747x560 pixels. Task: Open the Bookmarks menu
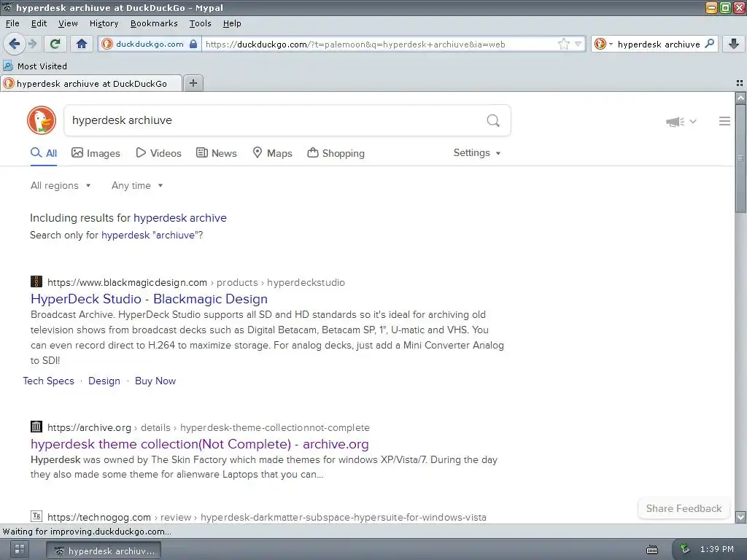[154, 23]
